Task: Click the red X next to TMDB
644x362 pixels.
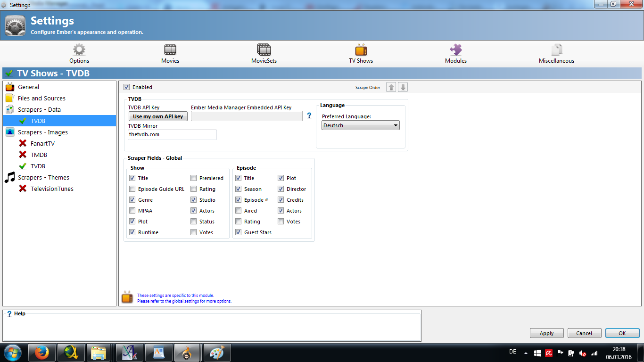Action: pyautogui.click(x=23, y=155)
